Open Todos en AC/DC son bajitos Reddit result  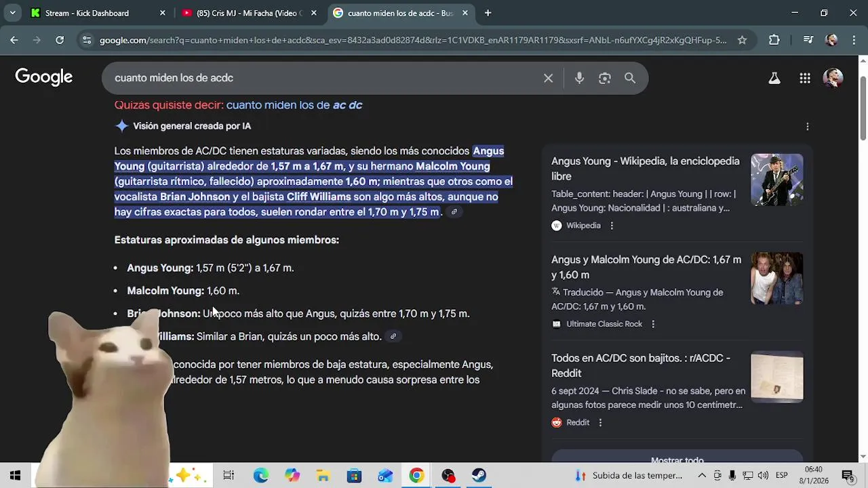[641, 365]
